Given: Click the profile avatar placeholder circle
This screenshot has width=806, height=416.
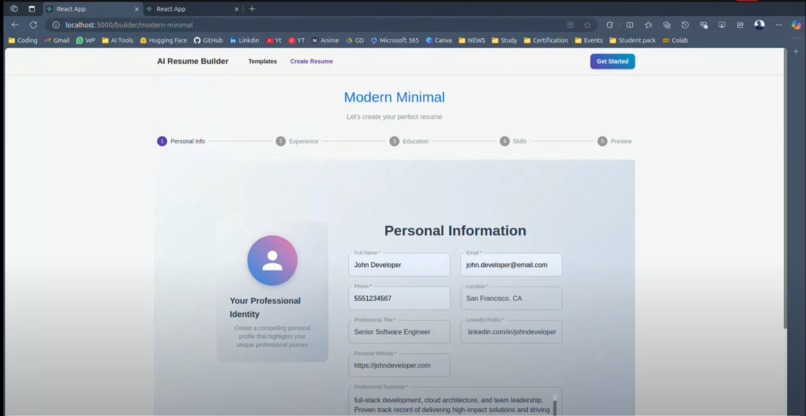Looking at the screenshot, I should 272,260.
